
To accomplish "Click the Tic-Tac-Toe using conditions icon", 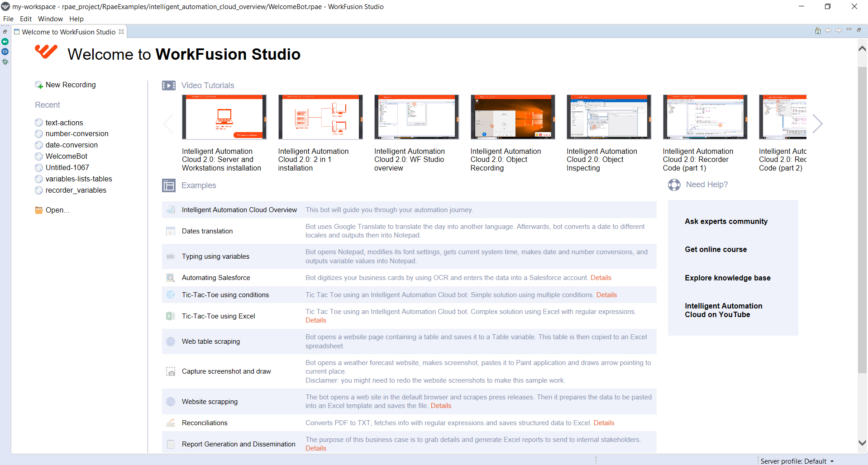I will [x=171, y=295].
